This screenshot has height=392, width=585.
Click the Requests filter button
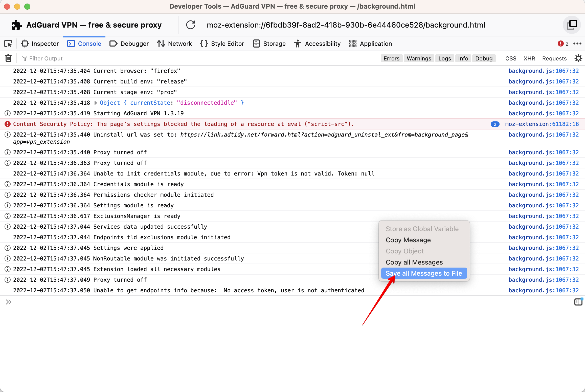click(x=554, y=58)
